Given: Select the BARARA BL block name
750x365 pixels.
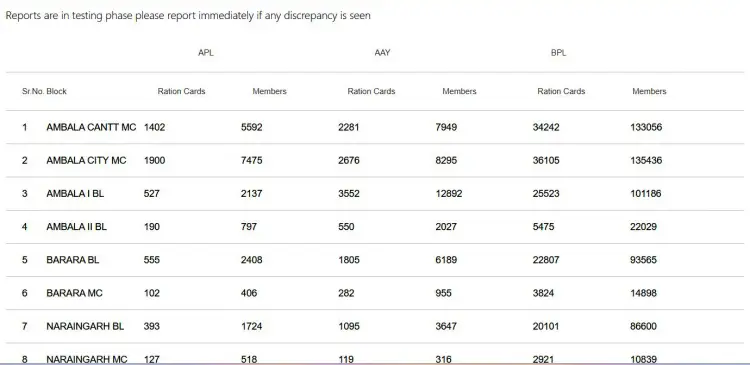Looking at the screenshot, I should coord(73,260).
